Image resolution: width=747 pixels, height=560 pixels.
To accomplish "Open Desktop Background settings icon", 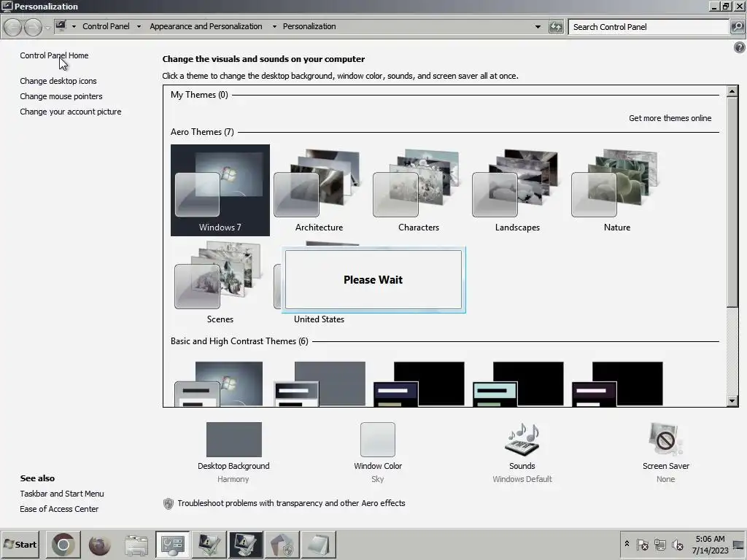I will pos(234,440).
